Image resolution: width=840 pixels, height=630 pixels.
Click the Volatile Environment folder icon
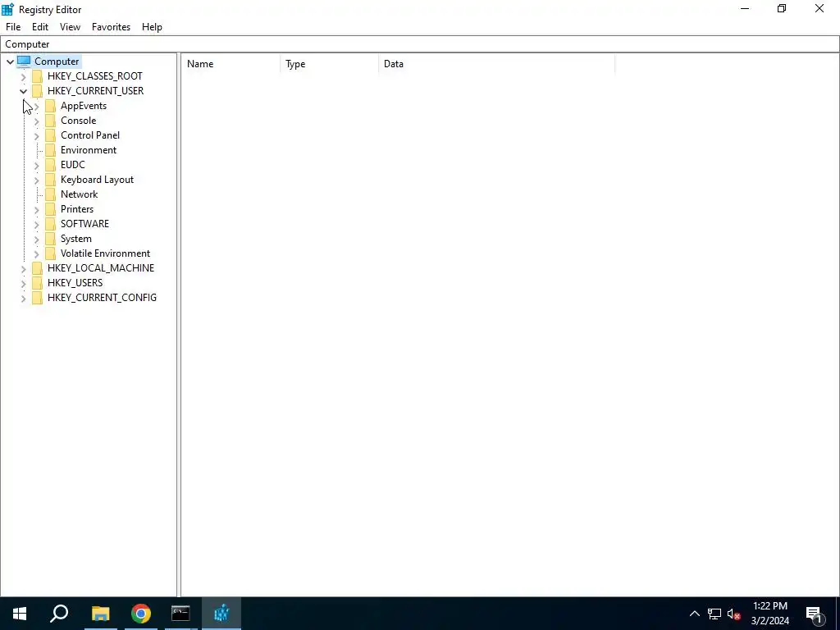point(50,253)
